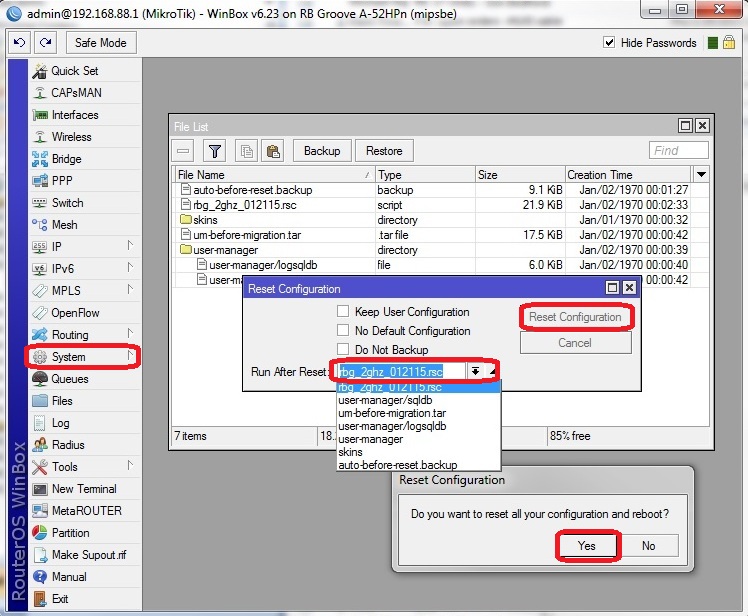Click Exit in the sidebar
This screenshot has width=748, height=616.
coord(85,599)
